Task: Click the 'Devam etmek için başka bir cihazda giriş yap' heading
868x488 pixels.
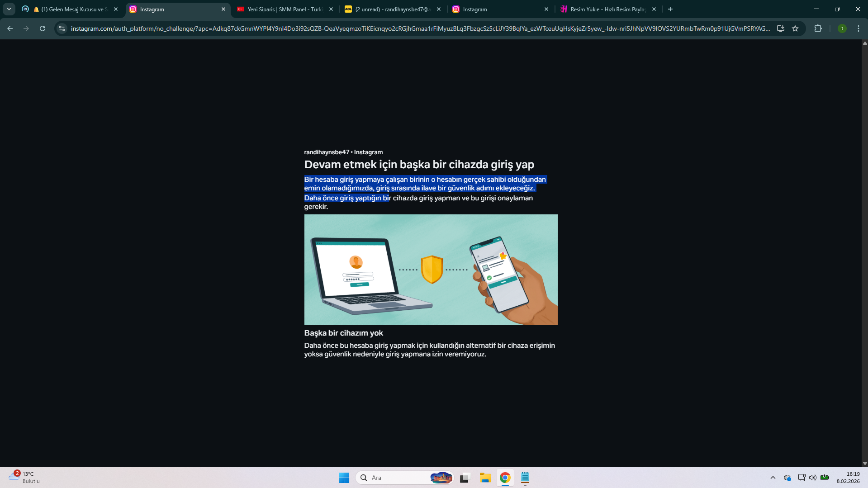Action: (x=419, y=165)
